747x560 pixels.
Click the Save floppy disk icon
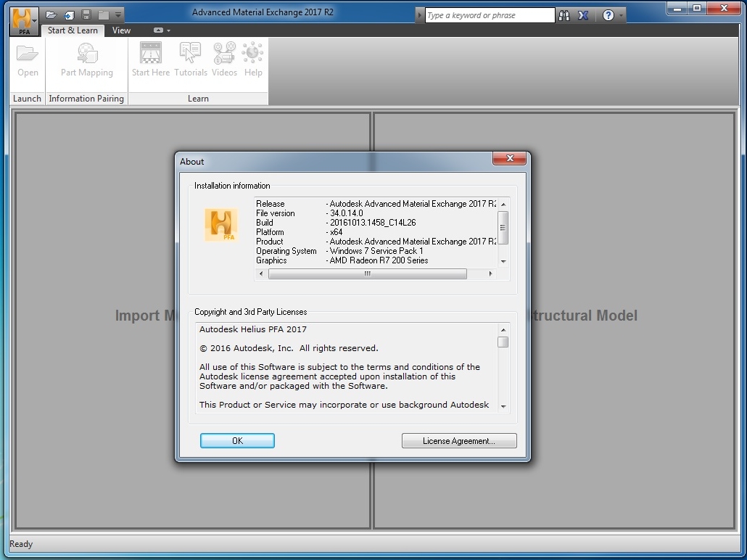tap(86, 15)
